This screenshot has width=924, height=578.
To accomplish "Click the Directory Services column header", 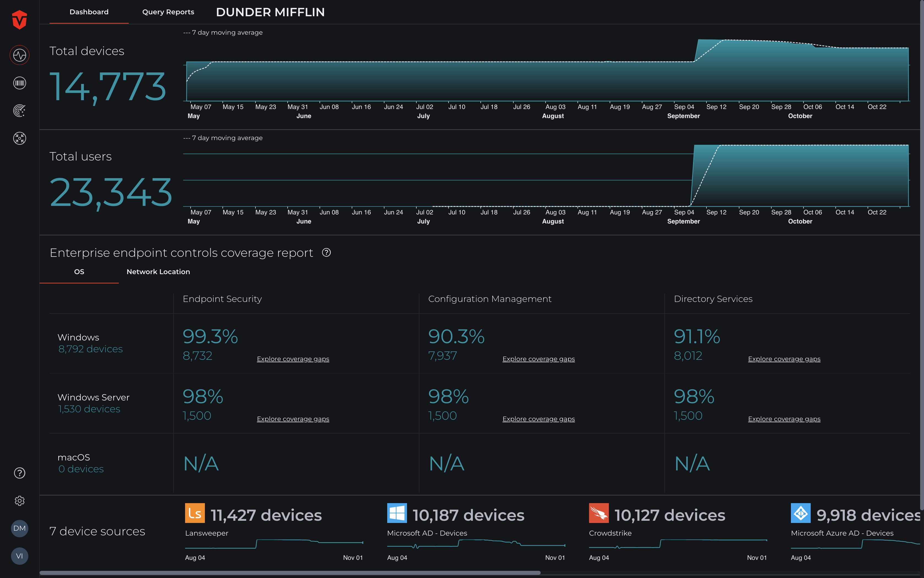I will [x=713, y=299].
